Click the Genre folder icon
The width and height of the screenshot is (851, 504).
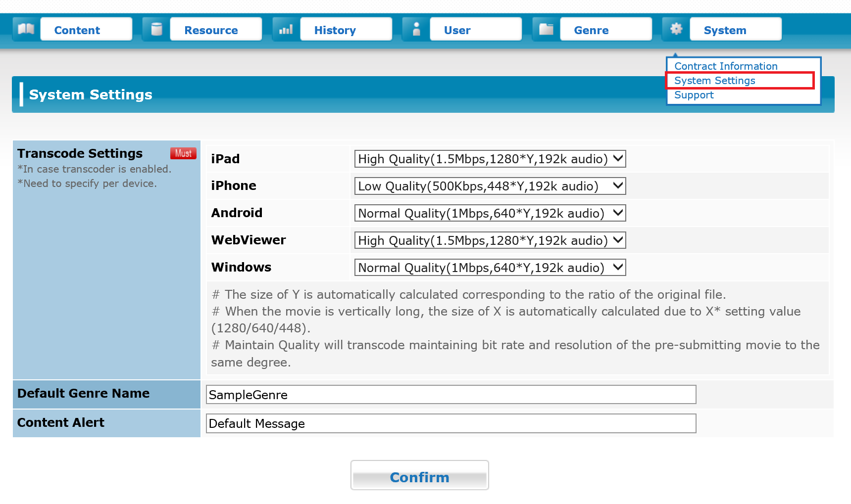tap(546, 29)
